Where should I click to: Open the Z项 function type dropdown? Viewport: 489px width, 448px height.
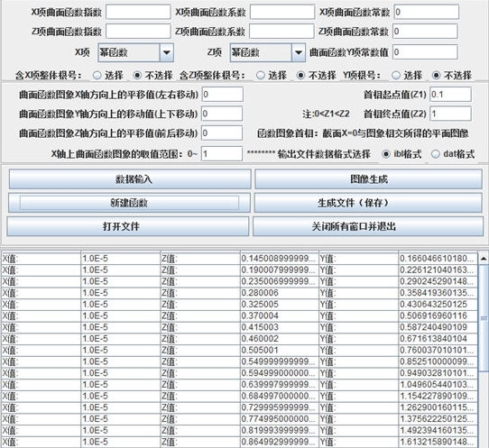click(268, 52)
